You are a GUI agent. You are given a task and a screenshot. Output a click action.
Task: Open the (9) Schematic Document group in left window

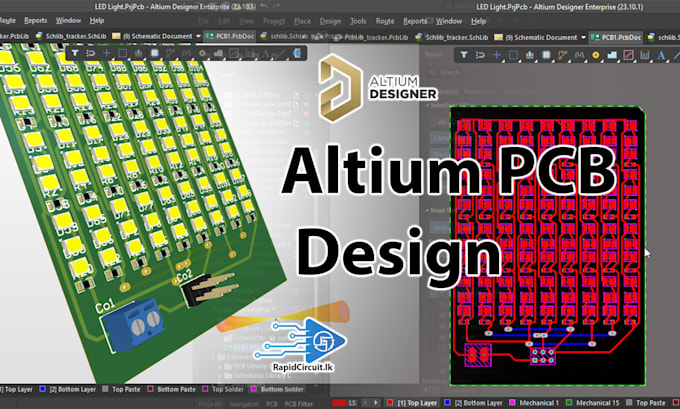(152, 36)
